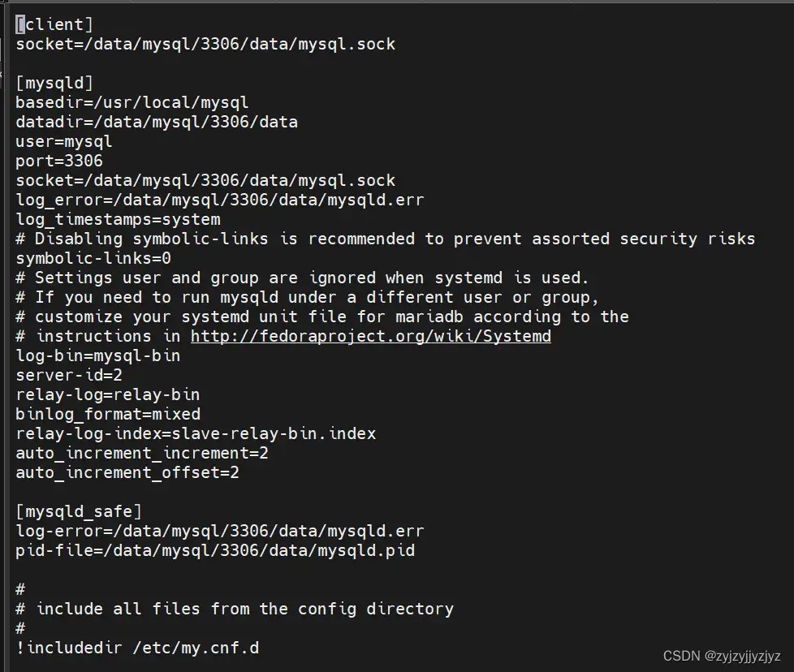
Task: Click the !includedir /etc/my.cnf.d line
Action: (136, 648)
